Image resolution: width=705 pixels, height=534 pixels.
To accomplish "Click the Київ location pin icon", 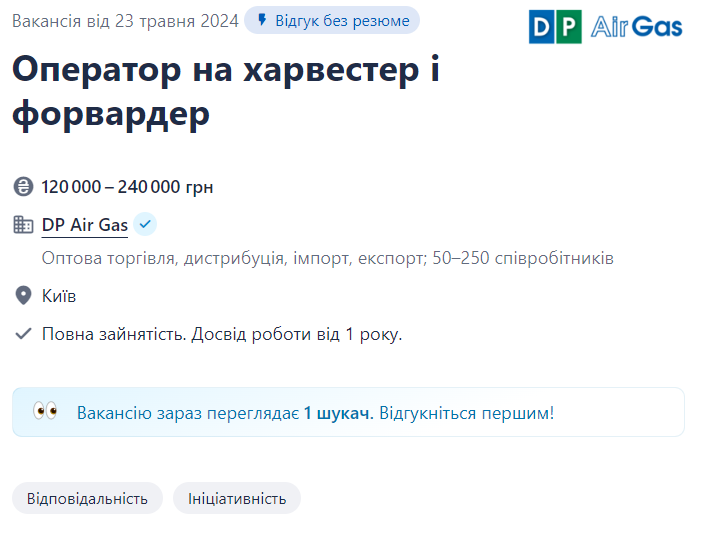I will [23, 296].
